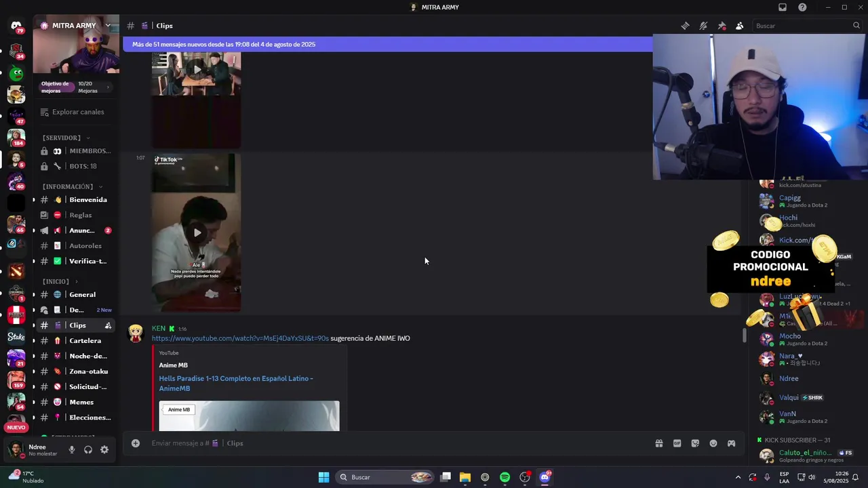This screenshot has height=488, width=868.
Task: Play the top video clip thumbnail
Action: pos(197,69)
